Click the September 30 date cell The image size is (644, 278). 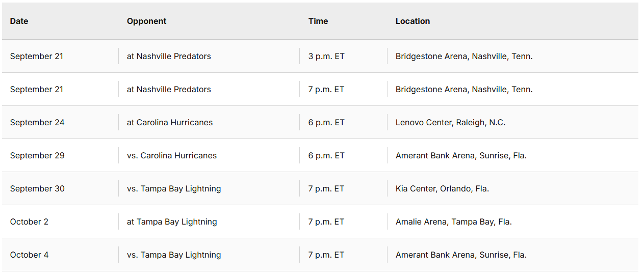click(x=37, y=189)
